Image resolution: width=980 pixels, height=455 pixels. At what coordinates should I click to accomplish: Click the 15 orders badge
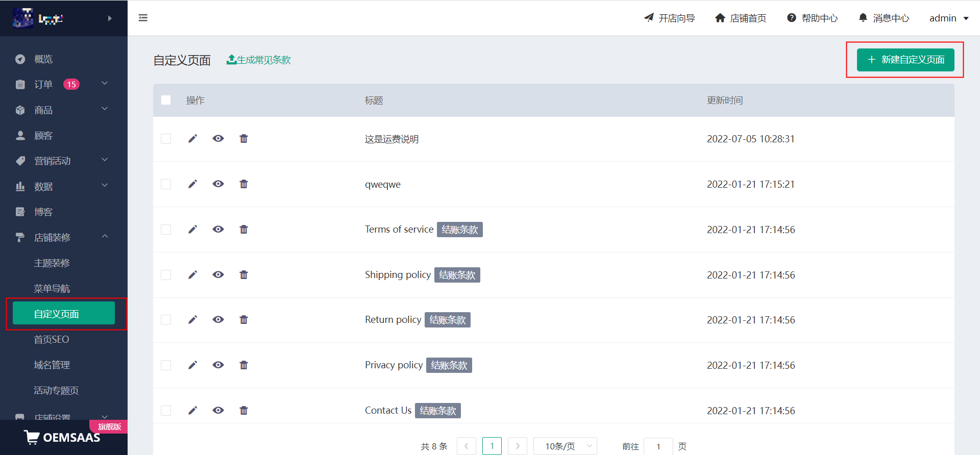click(x=71, y=84)
